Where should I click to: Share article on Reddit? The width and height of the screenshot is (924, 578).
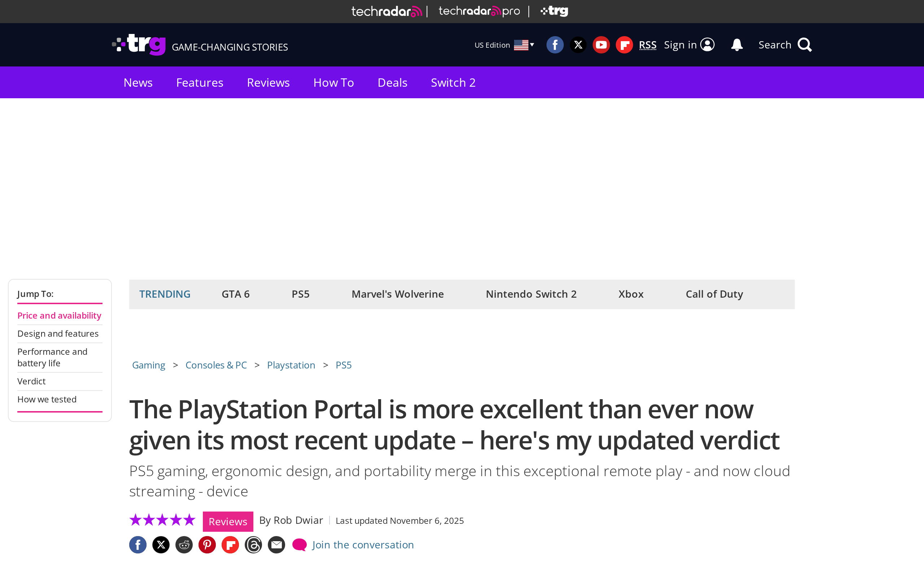point(184,545)
